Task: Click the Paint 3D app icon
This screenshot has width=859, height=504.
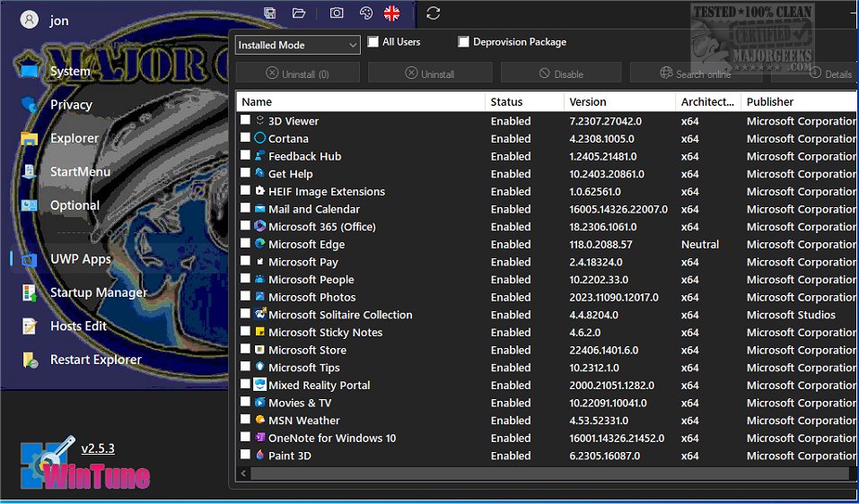Action: click(x=259, y=455)
